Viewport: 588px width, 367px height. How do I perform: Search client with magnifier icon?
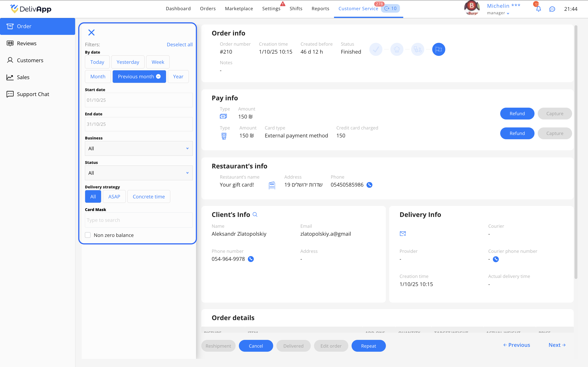(255, 214)
